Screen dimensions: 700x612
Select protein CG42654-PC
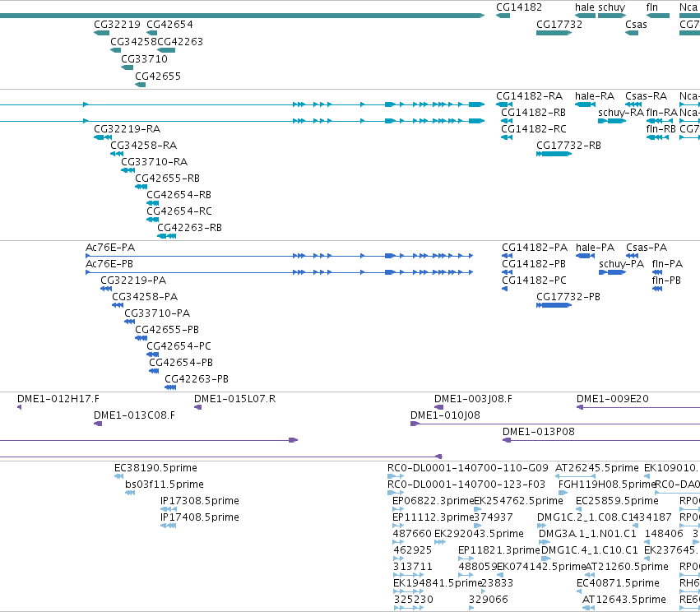tap(179, 346)
